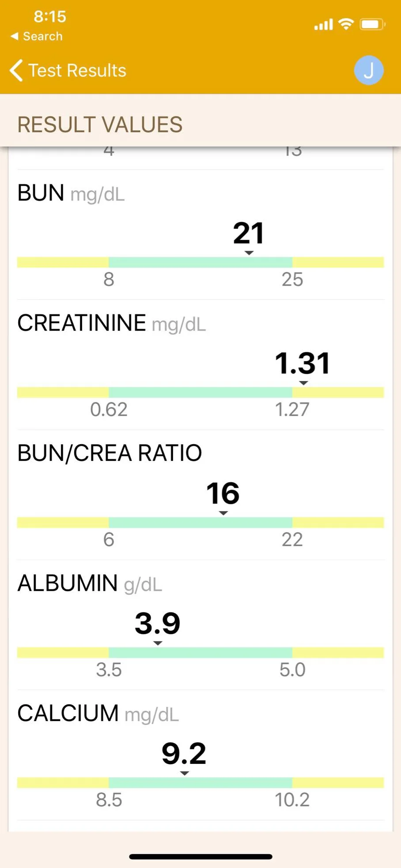Tap the CALCIUM mg/dL result label
The width and height of the screenshot is (401, 868).
[98, 713]
